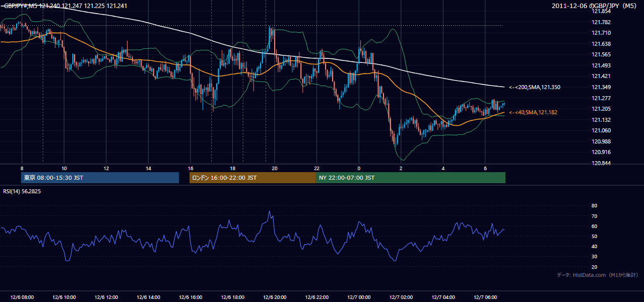The width and height of the screenshot is (644, 302).
Task: Click price axis value 121.060
Action: pyautogui.click(x=601, y=130)
